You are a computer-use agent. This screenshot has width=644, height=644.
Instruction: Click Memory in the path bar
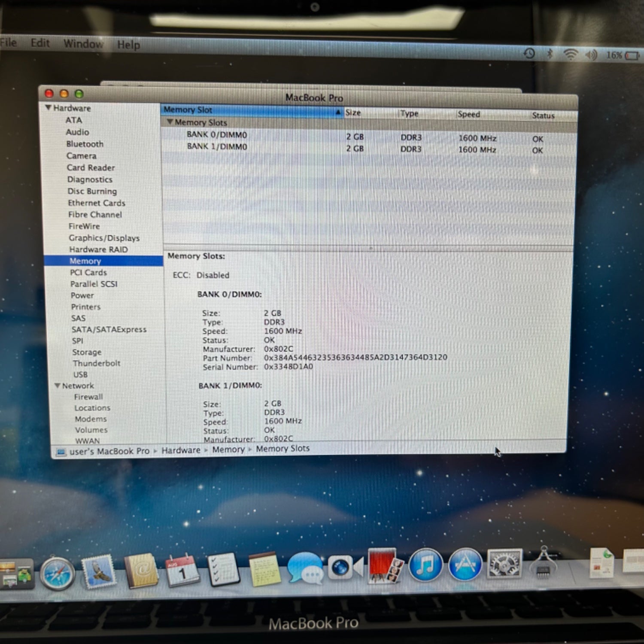coord(228,450)
